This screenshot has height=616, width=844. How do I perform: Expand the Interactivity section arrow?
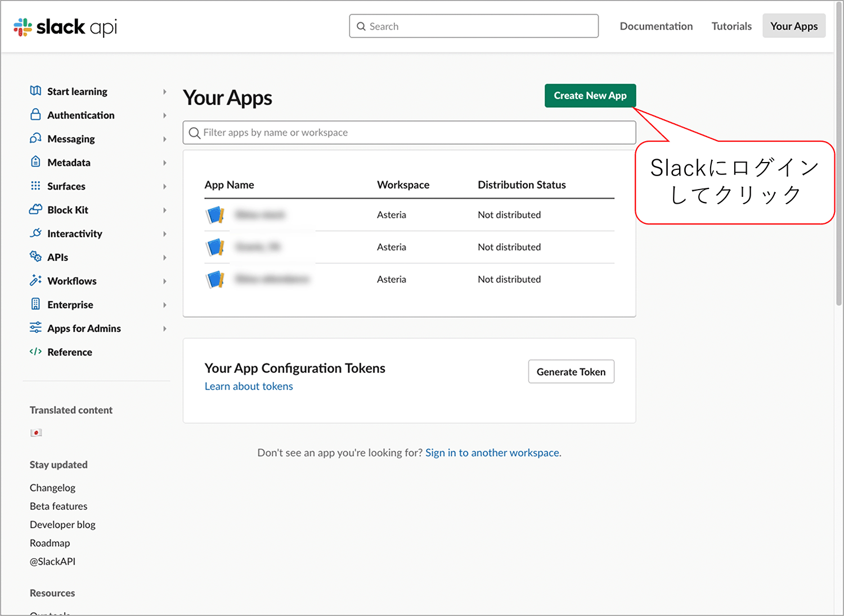pos(164,233)
